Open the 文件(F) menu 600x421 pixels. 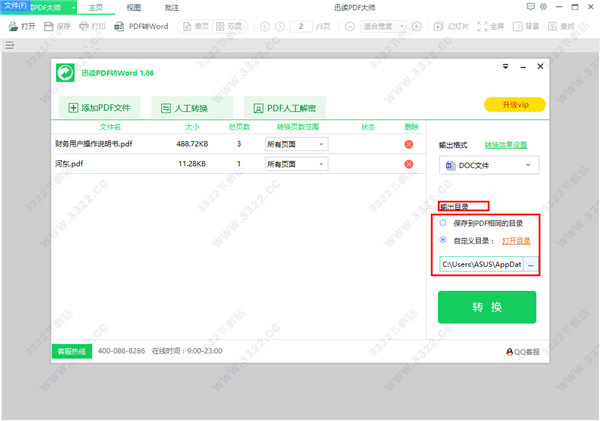click(15, 6)
